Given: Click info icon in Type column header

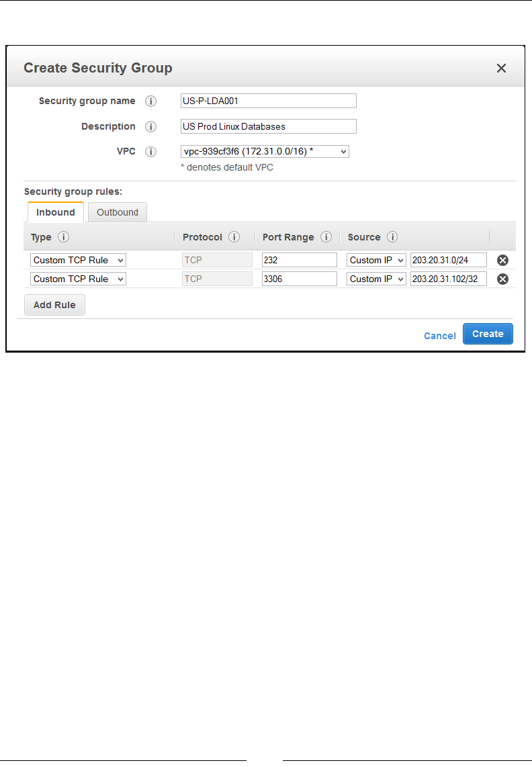Looking at the screenshot, I should tap(63, 237).
